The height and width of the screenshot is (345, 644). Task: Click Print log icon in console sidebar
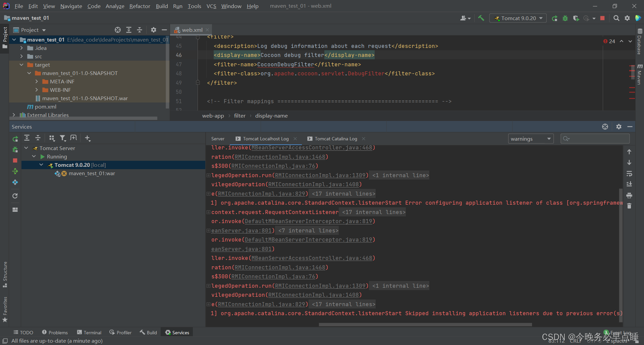pos(629,195)
